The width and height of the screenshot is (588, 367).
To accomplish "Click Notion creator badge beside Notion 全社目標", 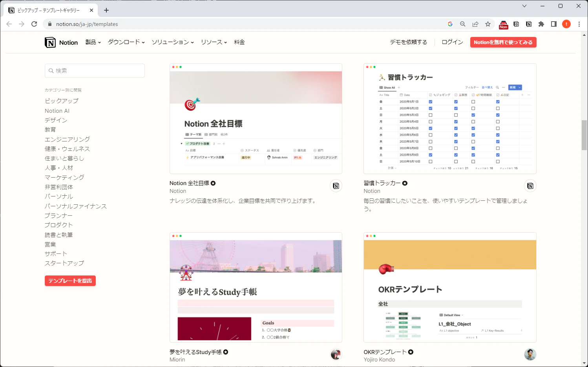I will click(336, 186).
